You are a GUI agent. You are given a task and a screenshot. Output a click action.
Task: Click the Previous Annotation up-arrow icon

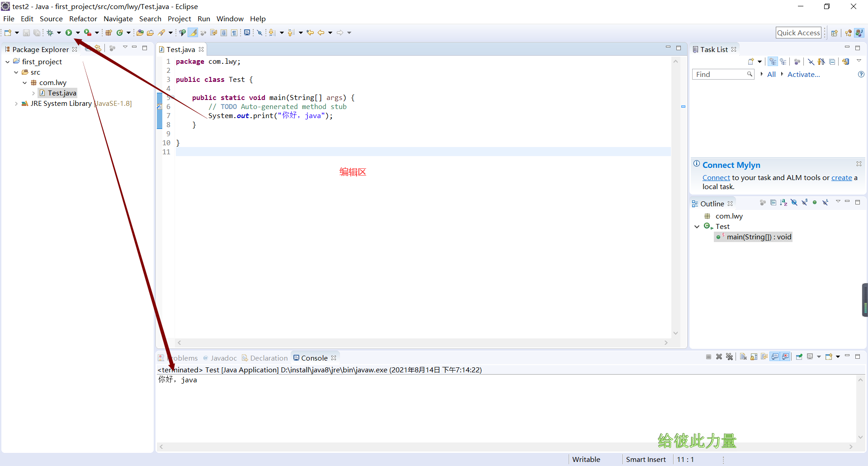291,33
